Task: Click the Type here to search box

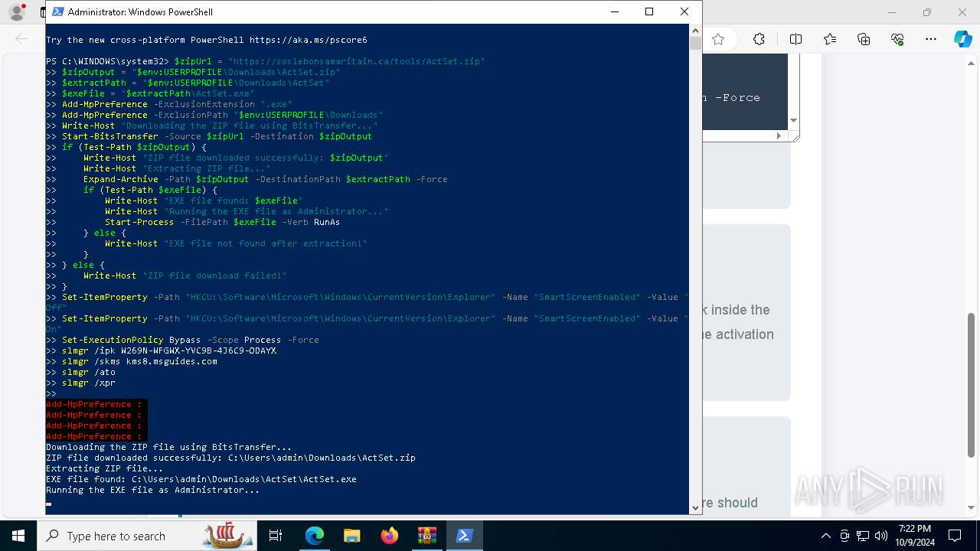Action: (x=145, y=536)
